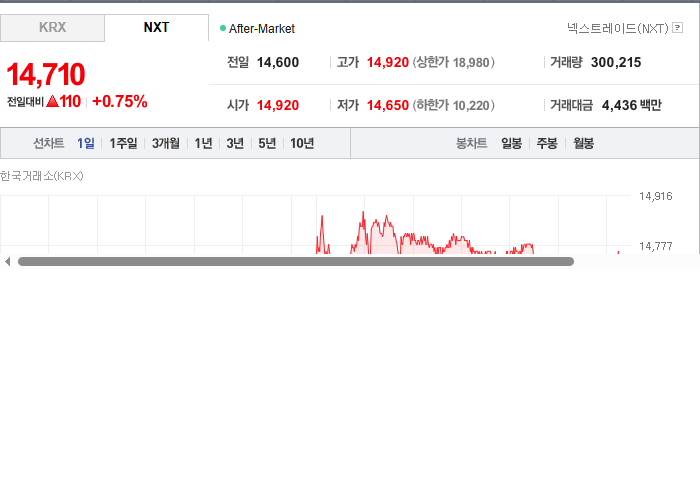700x490 pixels.
Task: Click the +0.75% change value
Action: click(120, 101)
